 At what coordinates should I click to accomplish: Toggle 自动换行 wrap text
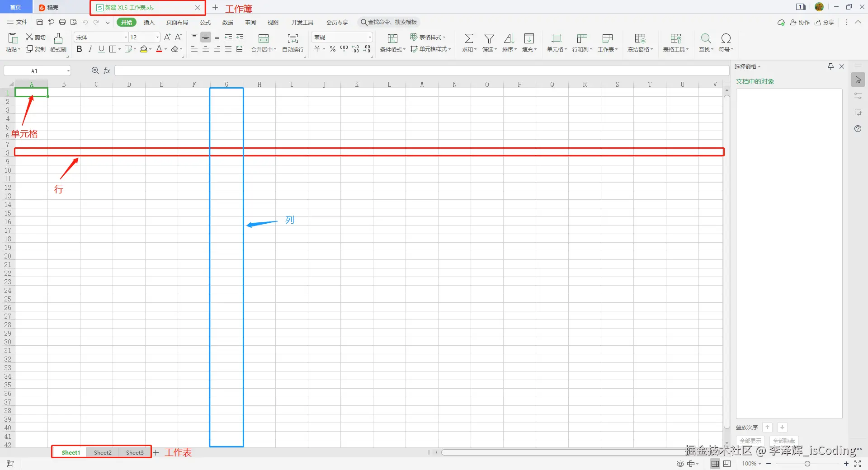point(293,43)
